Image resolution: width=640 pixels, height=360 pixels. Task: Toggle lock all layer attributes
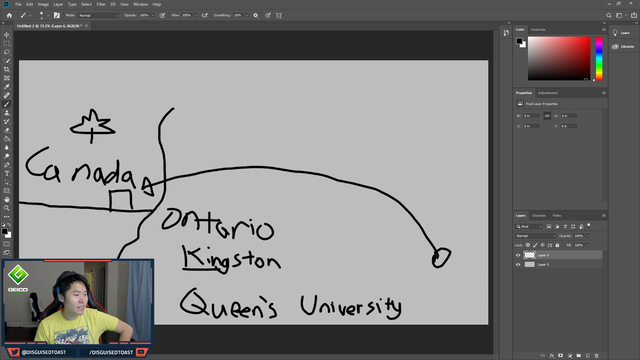[x=557, y=245]
